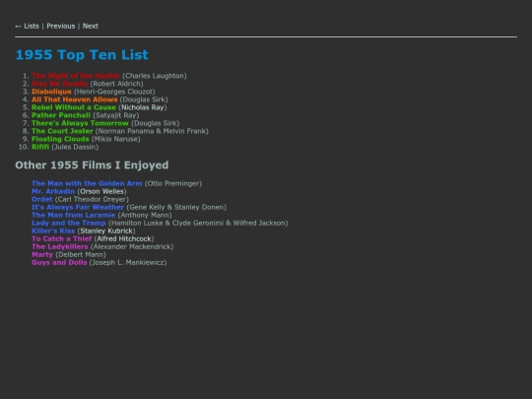This screenshot has height=399, width=532.
Task: Click Other 1955 Films I Enjoyed heading
Action: point(92,165)
